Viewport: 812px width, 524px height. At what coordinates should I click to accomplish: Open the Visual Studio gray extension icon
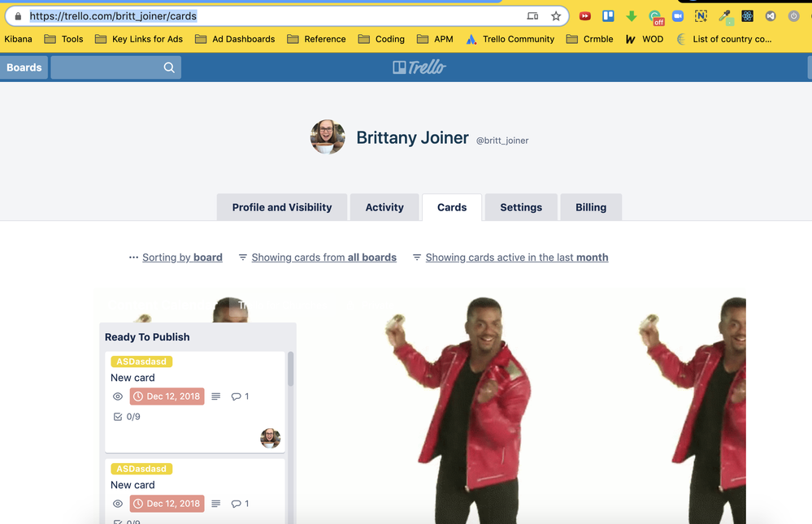click(771, 16)
